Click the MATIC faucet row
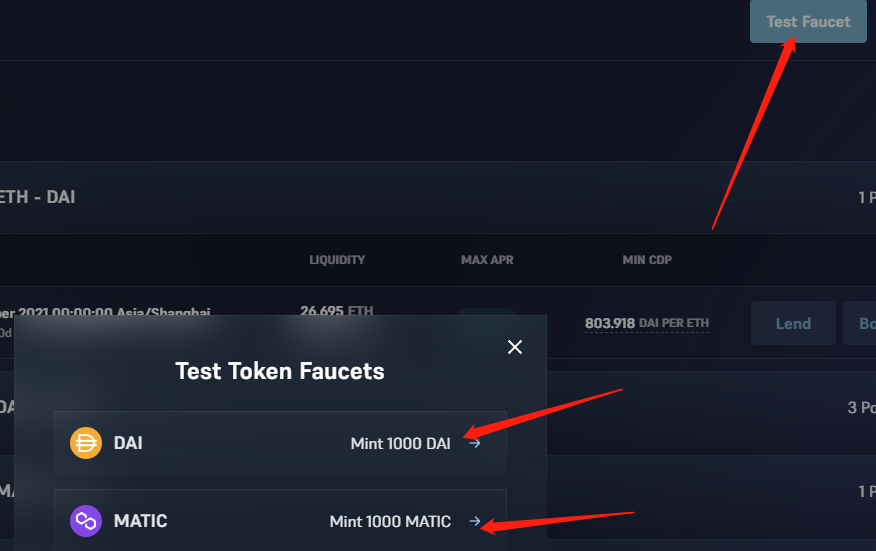 (x=280, y=520)
